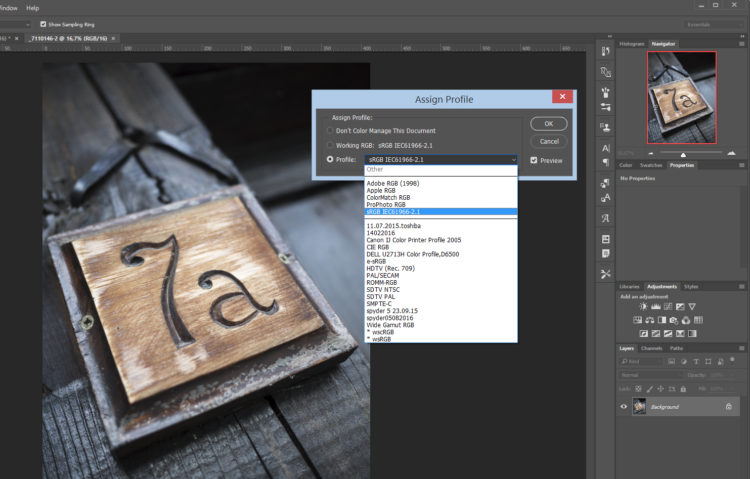Select Don't Color Manage This Document
The width and height of the screenshot is (750, 479).
332,131
